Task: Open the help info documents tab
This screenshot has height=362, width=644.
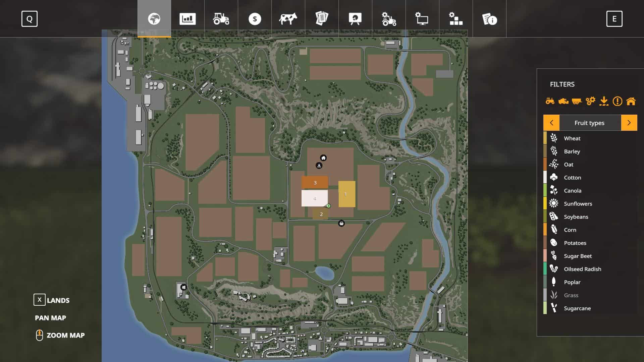Action: point(489,19)
